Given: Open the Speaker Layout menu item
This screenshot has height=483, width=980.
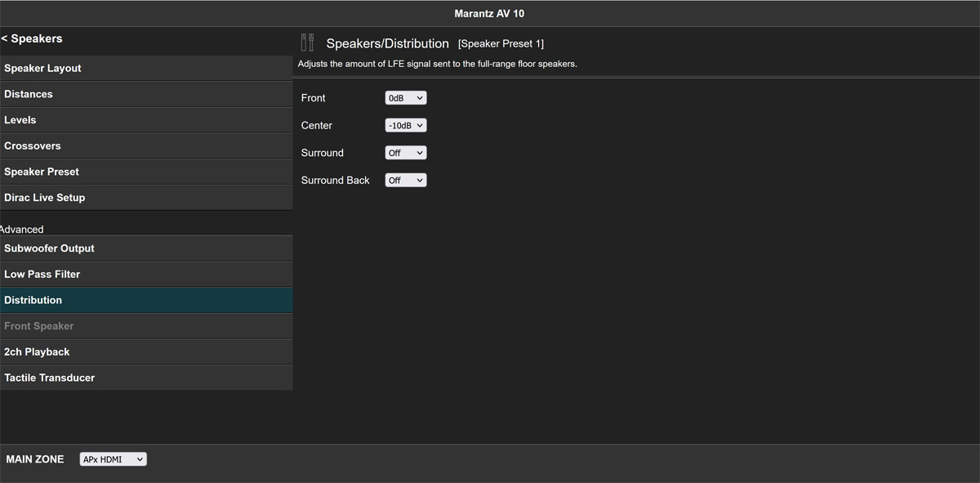Looking at the screenshot, I should pos(145,69).
